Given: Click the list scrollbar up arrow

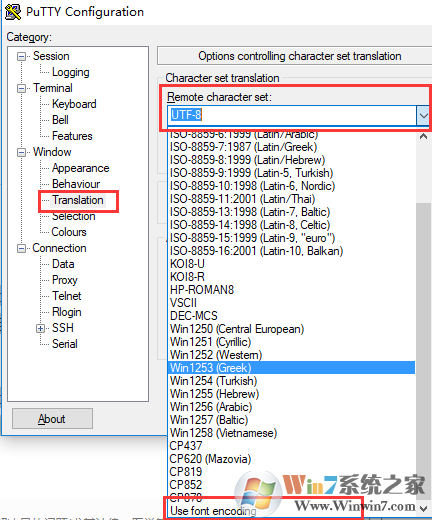Looking at the screenshot, I should point(423,136).
